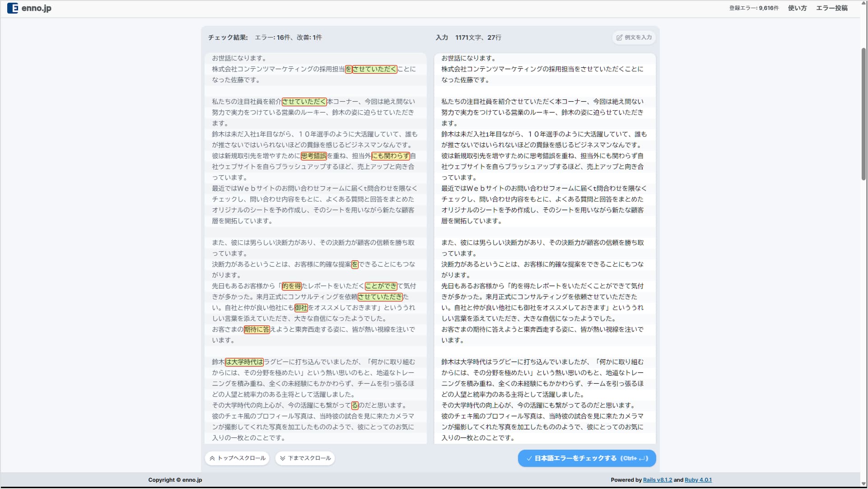Click the 登録エラー count text

click(754, 8)
